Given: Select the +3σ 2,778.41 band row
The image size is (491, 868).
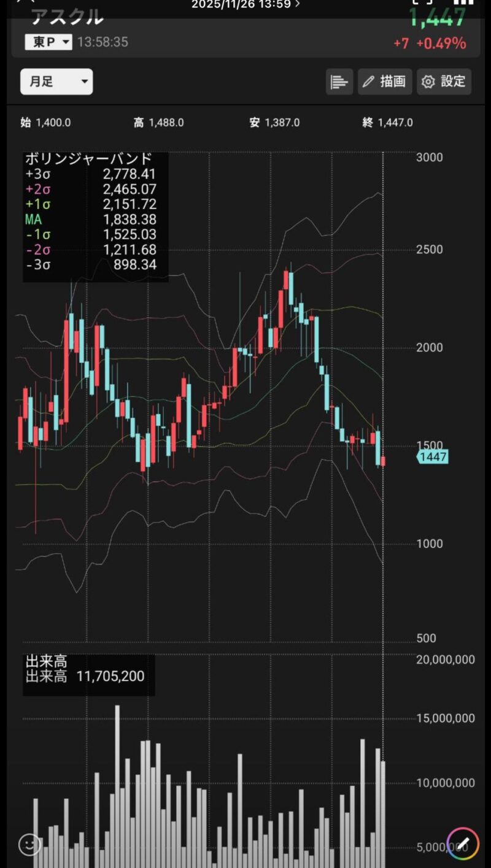Looking at the screenshot, I should click(x=91, y=175).
